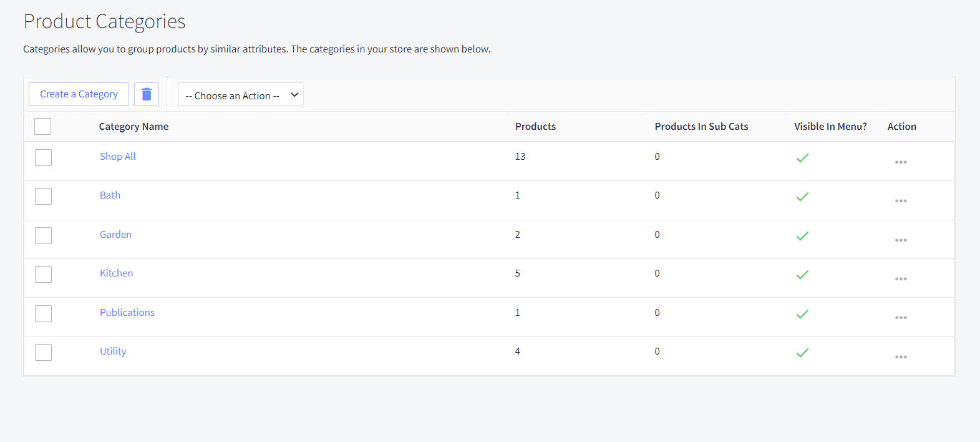Image resolution: width=980 pixels, height=442 pixels.
Task: Click the Category Name column header
Action: 133,127
